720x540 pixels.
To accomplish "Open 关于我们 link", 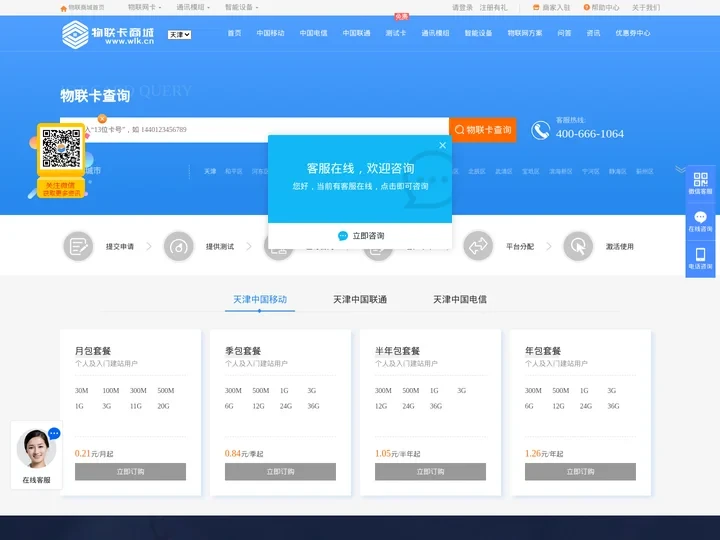I will point(646,7).
